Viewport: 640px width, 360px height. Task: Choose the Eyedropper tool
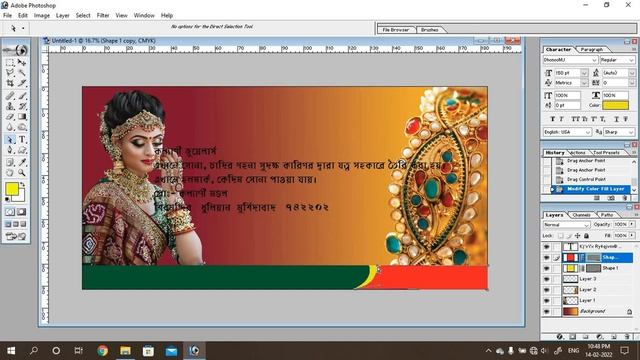[x=22, y=162]
